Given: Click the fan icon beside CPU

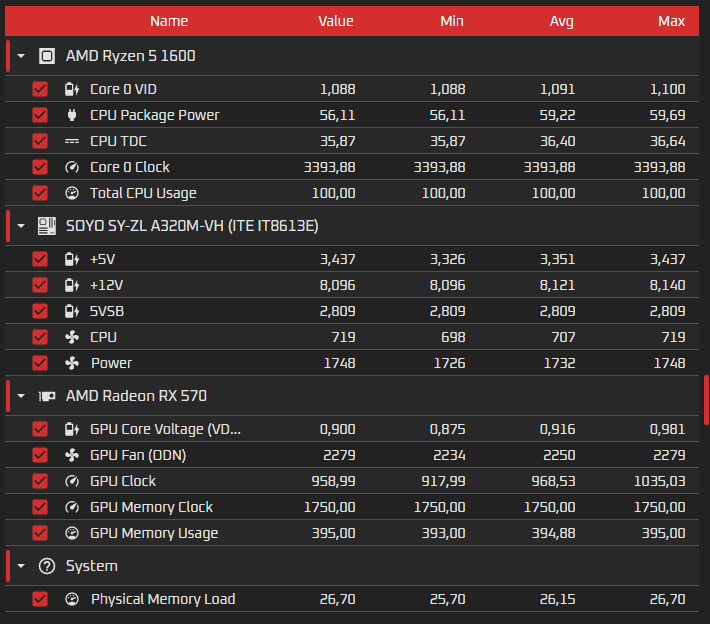Looking at the screenshot, I should tap(72, 337).
